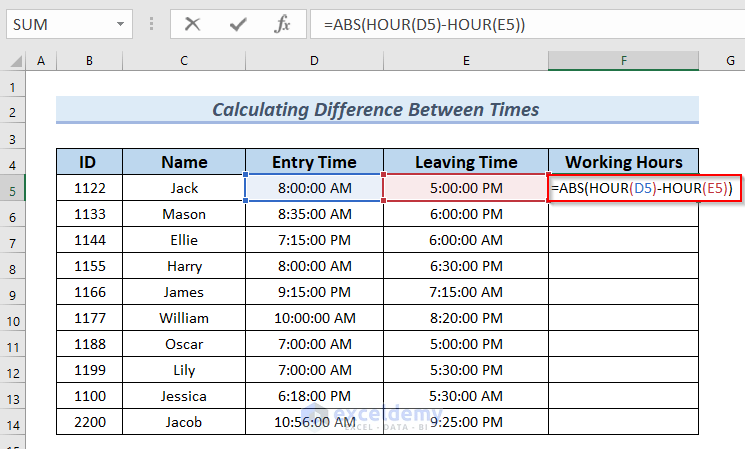Screen dimensions: 745x449
Task: Click Jacob's leaving time 9:25:00 PM
Action: pyautogui.click(x=465, y=422)
